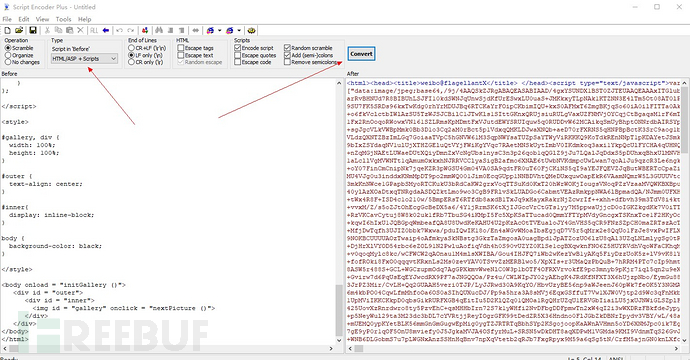Click the blue left arrow toolbar icon

106,30
